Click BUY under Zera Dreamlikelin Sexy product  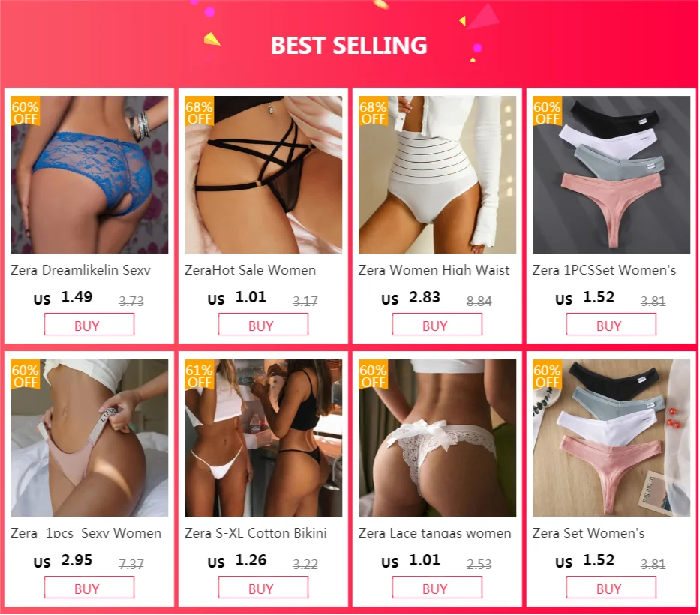coord(89,324)
